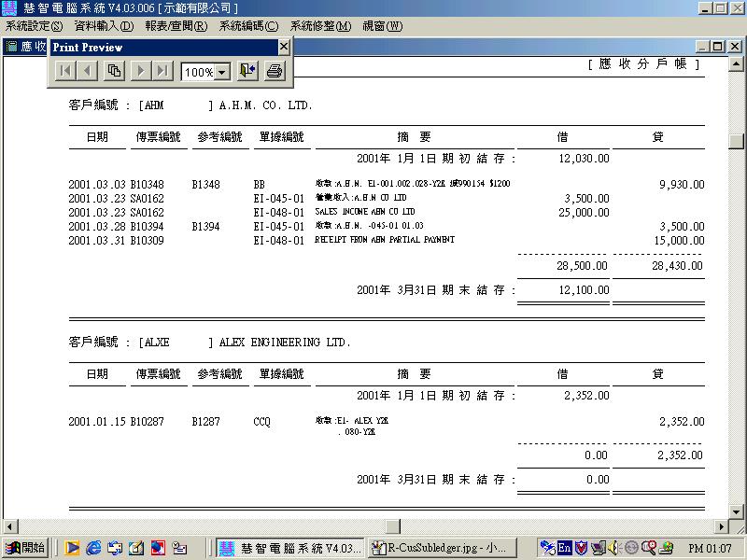The height and width of the screenshot is (560, 747).
Task: Click the magnifier tray icon
Action: 648,548
